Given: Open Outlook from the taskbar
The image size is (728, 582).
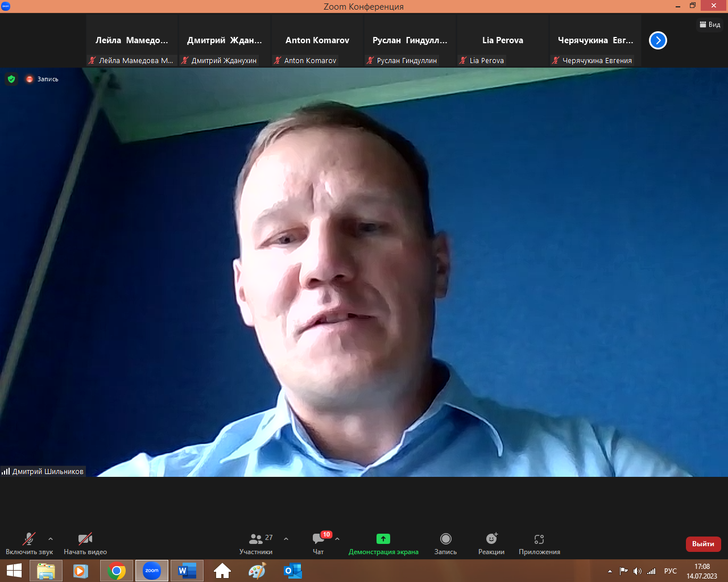Looking at the screenshot, I should (x=293, y=571).
